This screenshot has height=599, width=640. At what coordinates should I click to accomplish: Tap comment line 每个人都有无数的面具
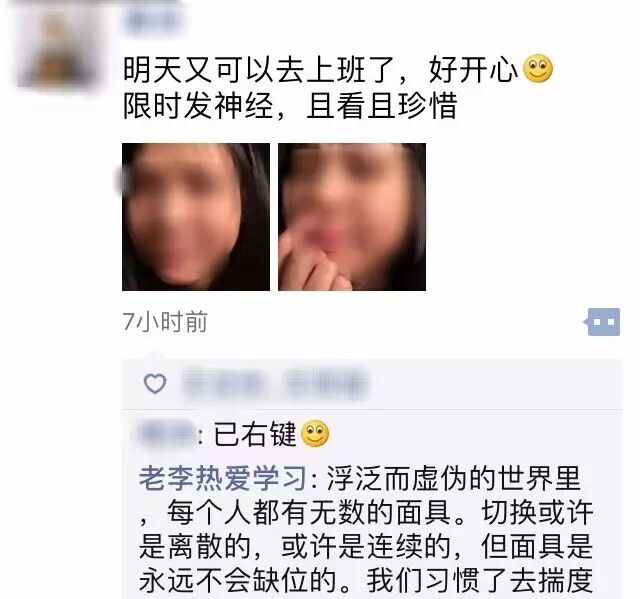pyautogui.click(x=309, y=512)
